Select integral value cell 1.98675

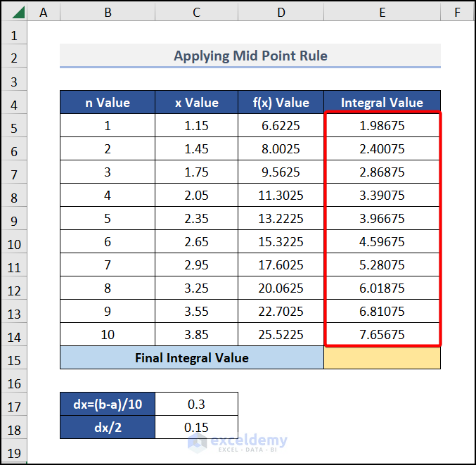[382, 126]
